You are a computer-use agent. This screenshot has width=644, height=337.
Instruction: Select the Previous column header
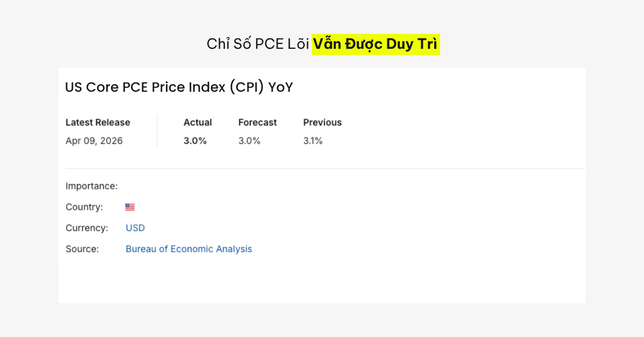322,122
